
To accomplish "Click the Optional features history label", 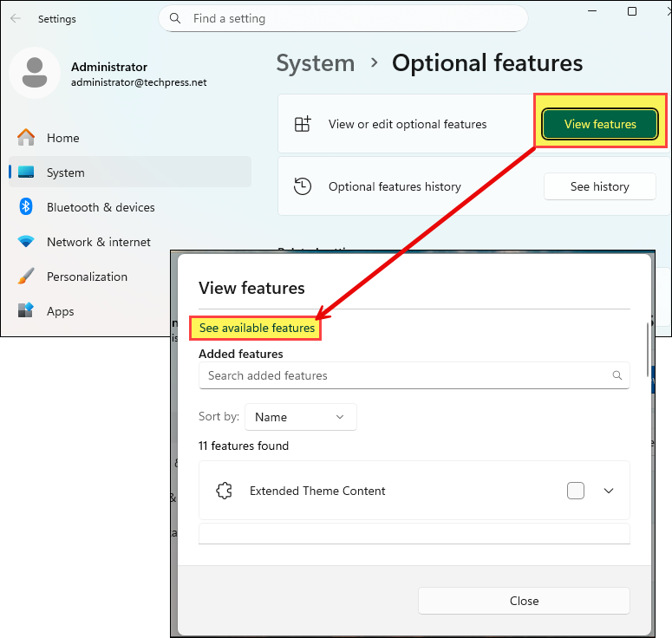I will pyautogui.click(x=395, y=186).
